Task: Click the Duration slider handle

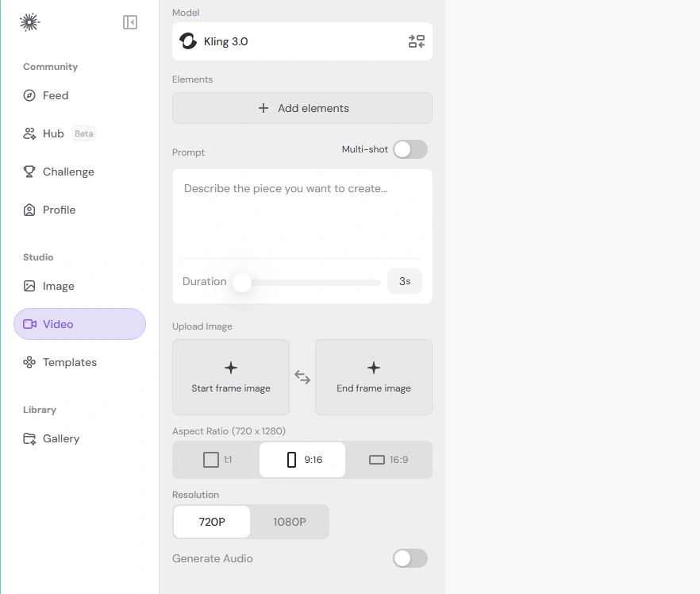Action: (x=241, y=282)
